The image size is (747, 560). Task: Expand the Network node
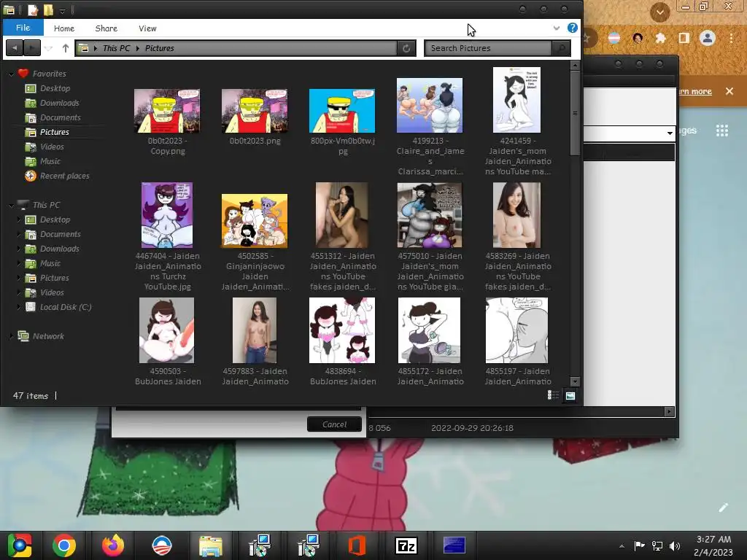point(11,336)
